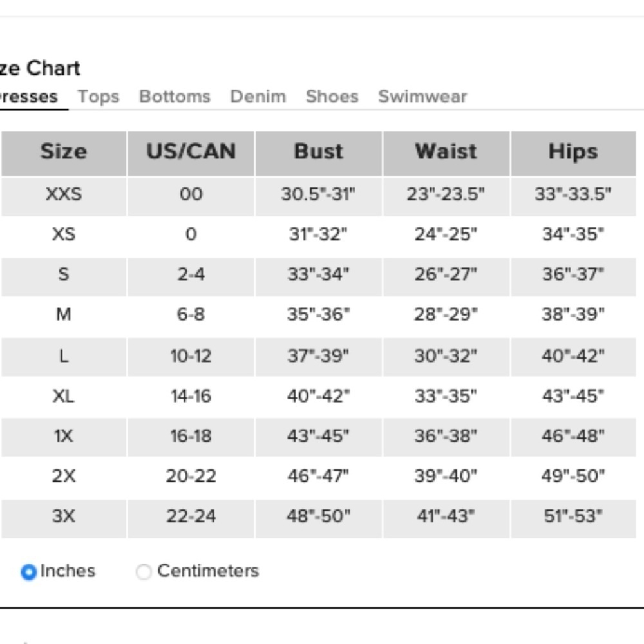Select the Inches radio button
This screenshot has width=644, height=644.
(28, 572)
